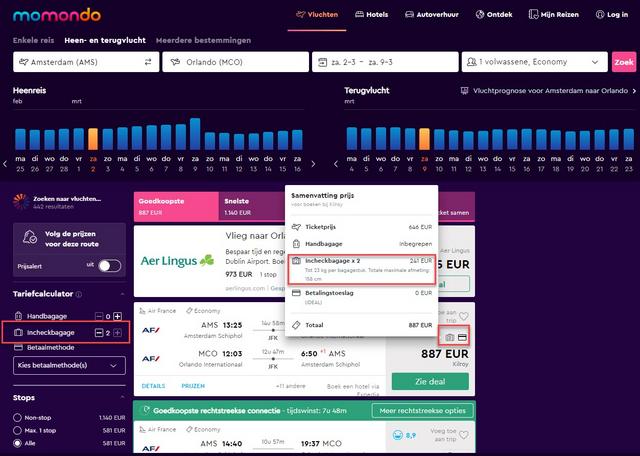Click the pink Zoek button
Screen dimensions: 640x456
[x=624, y=62]
